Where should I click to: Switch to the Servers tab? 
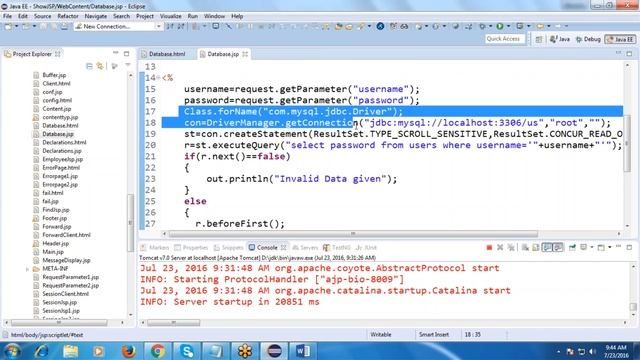click(305, 248)
